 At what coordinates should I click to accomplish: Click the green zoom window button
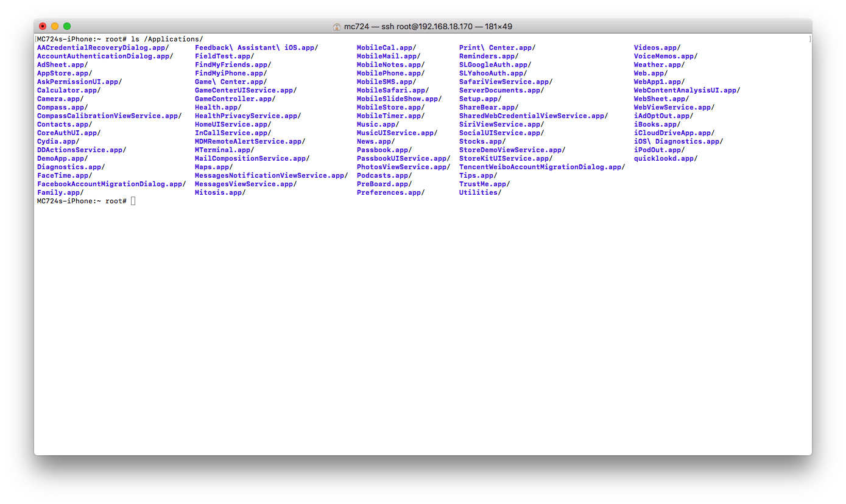(x=67, y=26)
